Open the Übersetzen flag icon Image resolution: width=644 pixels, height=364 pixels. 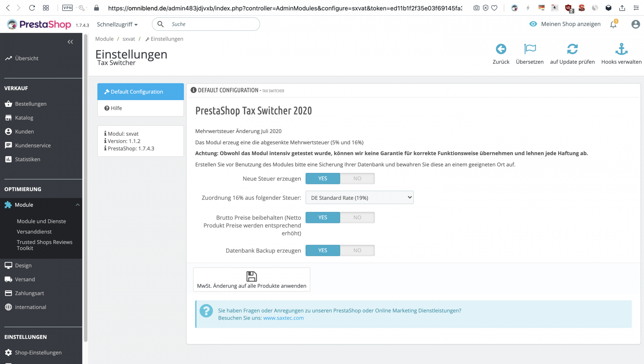530,49
